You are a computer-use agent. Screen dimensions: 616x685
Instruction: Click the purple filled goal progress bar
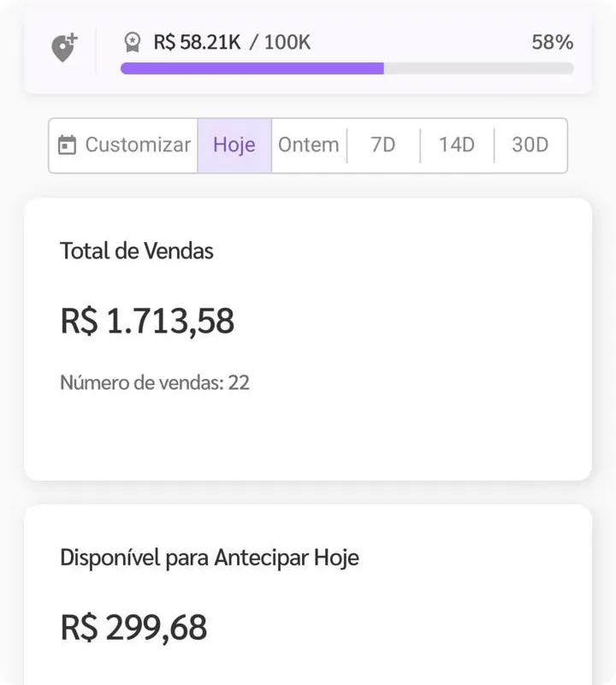coord(252,68)
